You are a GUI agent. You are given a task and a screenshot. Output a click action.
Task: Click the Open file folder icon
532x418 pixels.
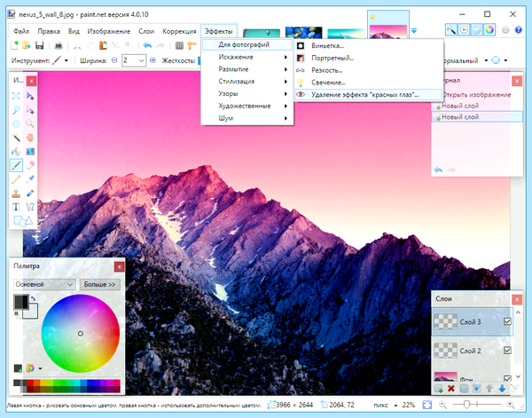[27, 45]
